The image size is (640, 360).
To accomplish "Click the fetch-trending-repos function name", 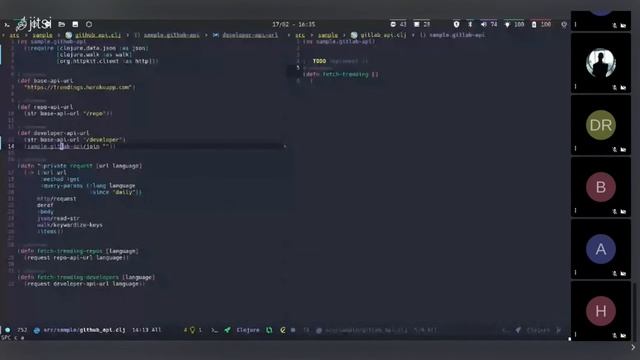I will click(x=69, y=251).
